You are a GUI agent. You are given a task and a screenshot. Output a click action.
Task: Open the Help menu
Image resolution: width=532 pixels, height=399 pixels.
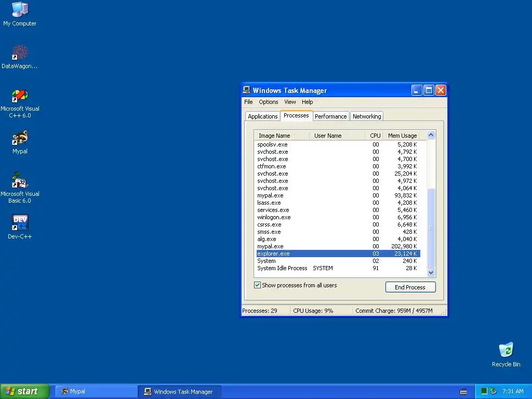(x=307, y=102)
